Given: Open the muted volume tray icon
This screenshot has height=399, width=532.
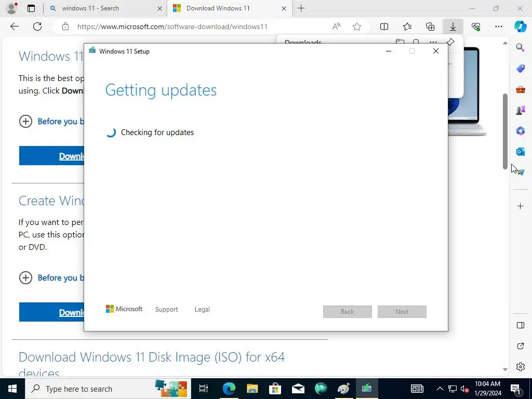Looking at the screenshot, I should tap(464, 389).
